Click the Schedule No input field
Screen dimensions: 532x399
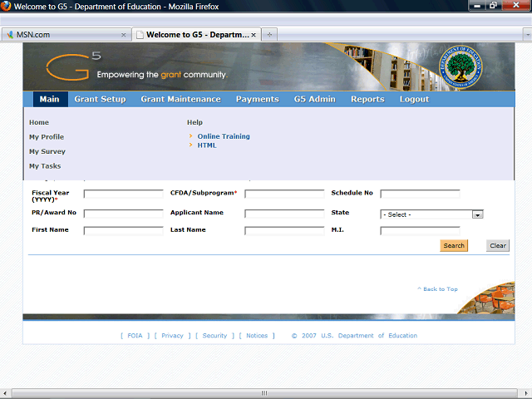point(420,194)
